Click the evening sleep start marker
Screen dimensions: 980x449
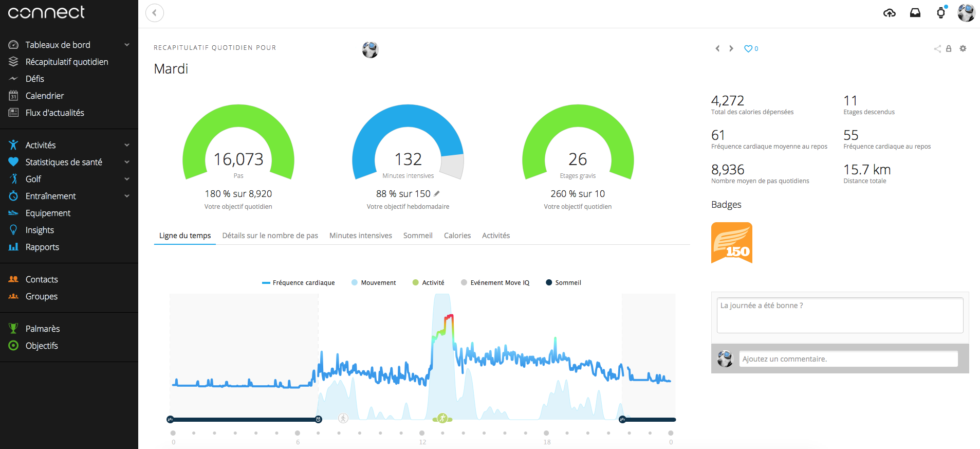pyautogui.click(x=622, y=420)
